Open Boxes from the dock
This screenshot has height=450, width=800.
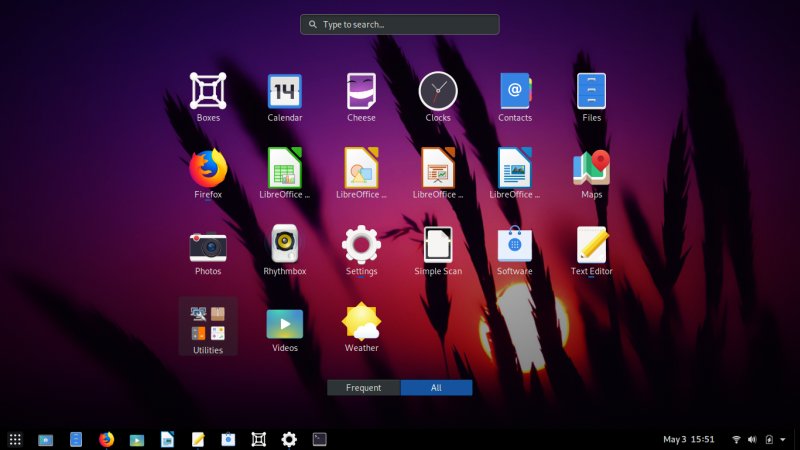tap(259, 439)
